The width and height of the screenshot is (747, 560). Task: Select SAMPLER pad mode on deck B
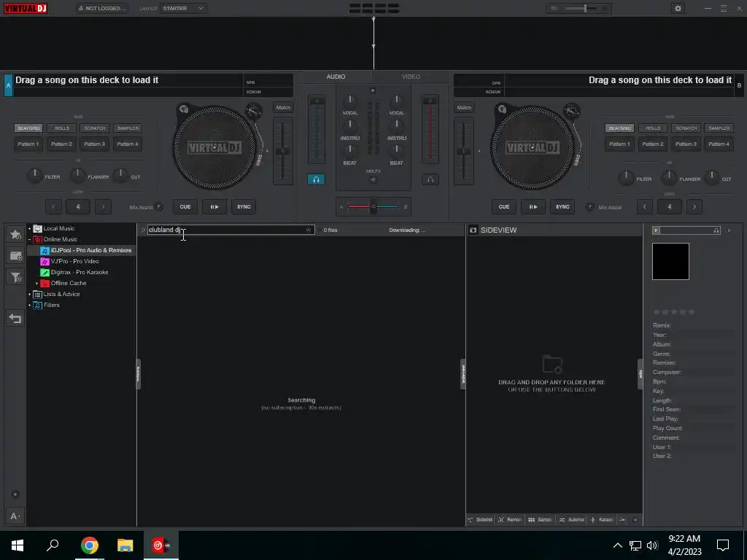(x=719, y=128)
